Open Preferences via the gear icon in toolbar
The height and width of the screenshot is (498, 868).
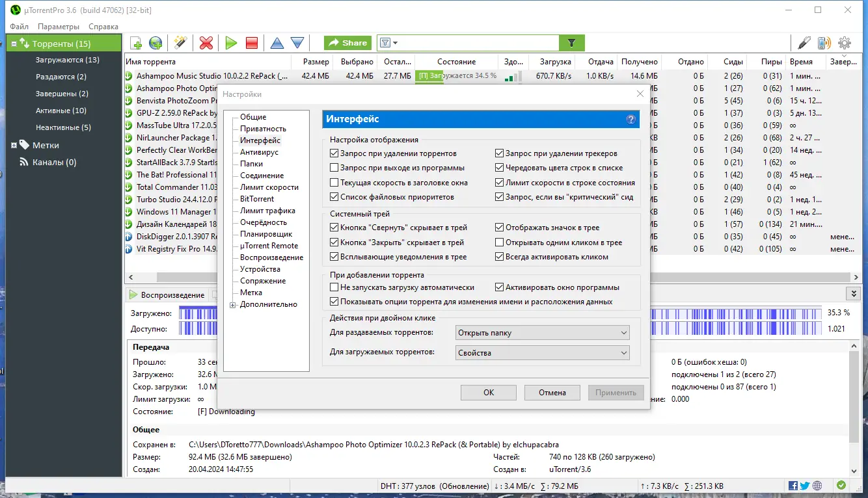(x=845, y=43)
